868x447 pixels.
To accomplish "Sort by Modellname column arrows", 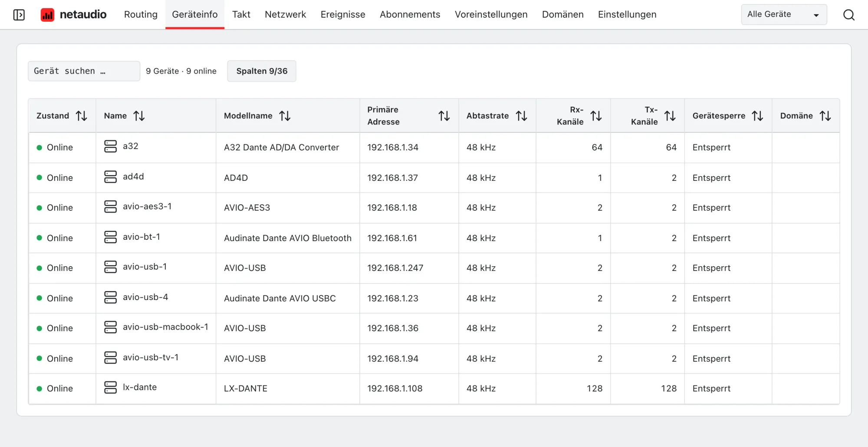I will click(x=285, y=116).
